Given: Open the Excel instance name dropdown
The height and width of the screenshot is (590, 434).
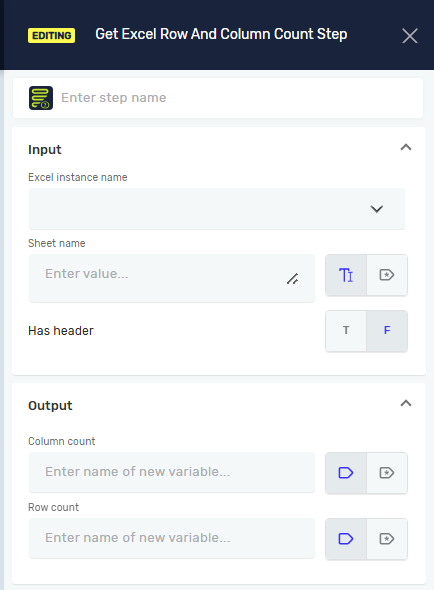Looking at the screenshot, I should pos(217,209).
